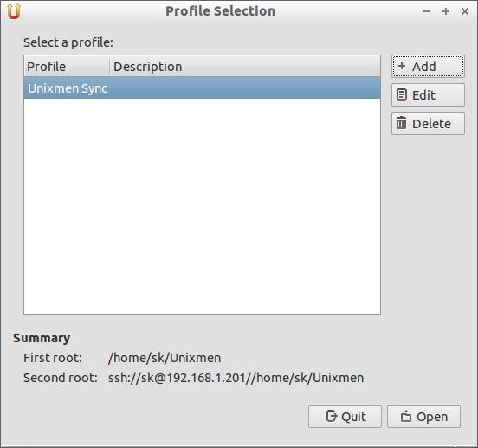Click the empty area of the profile list
The width and height of the screenshot is (478, 448).
(x=202, y=206)
